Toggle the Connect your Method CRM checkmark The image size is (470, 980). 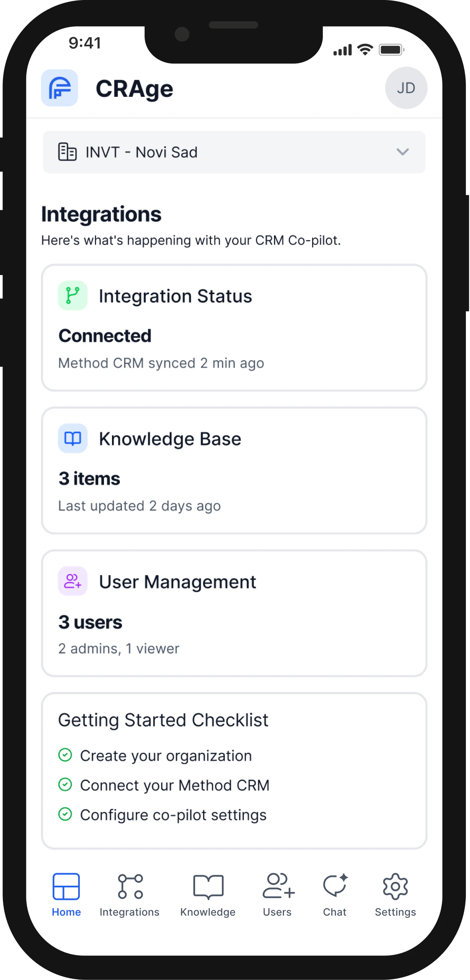point(66,785)
